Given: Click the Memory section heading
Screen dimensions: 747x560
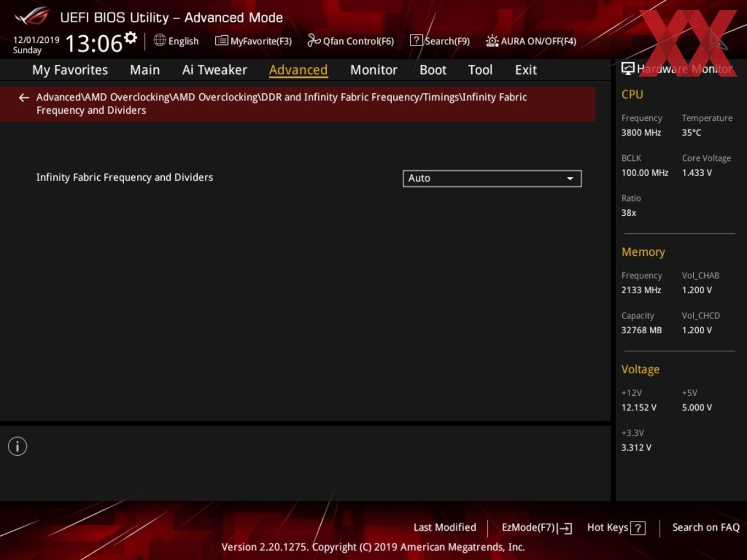Looking at the screenshot, I should click(643, 252).
